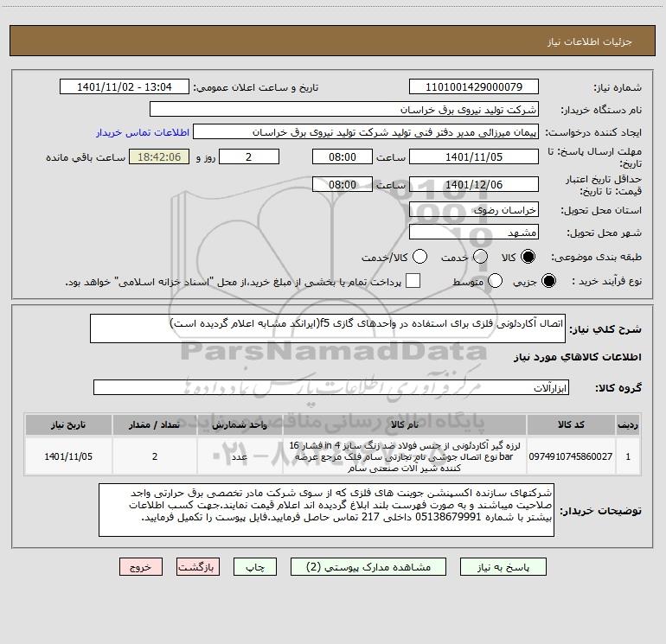
Task: Click the چاپ print button
Action: (255, 567)
